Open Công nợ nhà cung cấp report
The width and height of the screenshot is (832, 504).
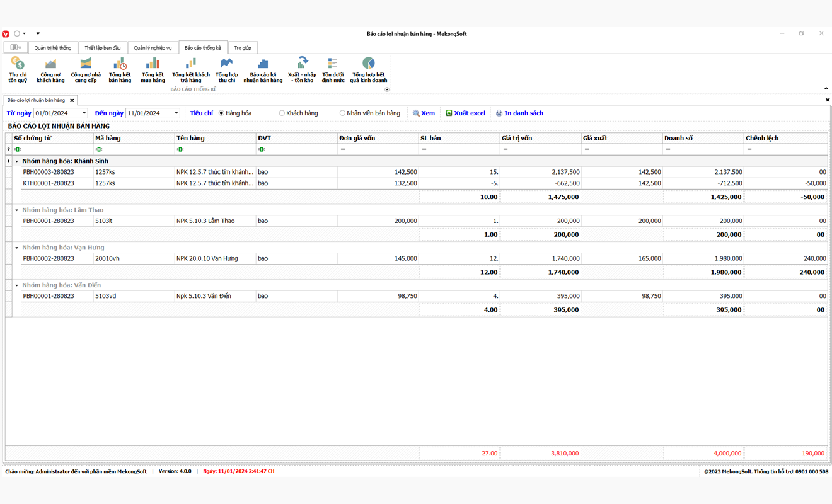[86, 69]
